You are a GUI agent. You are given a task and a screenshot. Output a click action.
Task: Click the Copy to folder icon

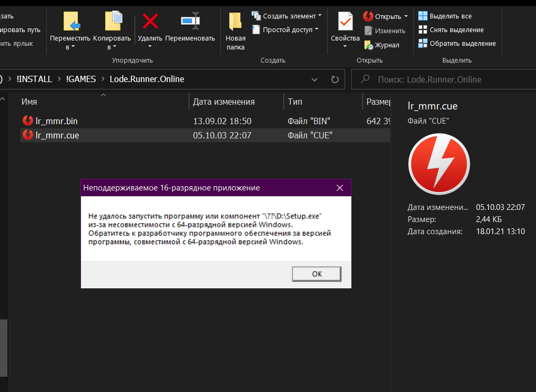pyautogui.click(x=113, y=21)
